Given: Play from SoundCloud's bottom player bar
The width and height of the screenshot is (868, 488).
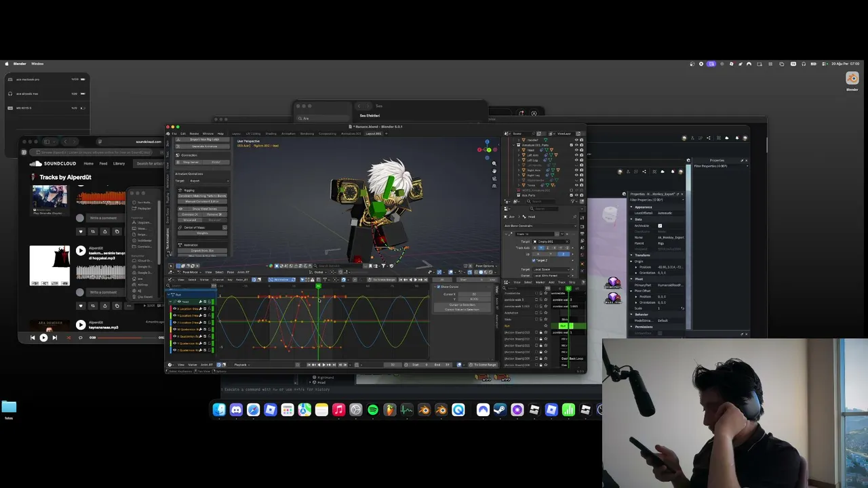Looking at the screenshot, I should pyautogui.click(x=43, y=338).
